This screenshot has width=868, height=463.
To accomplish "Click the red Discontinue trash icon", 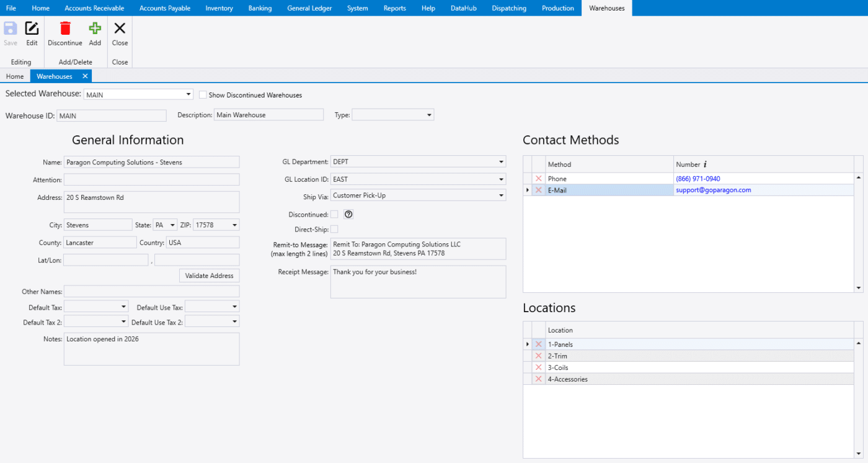I will (65, 29).
